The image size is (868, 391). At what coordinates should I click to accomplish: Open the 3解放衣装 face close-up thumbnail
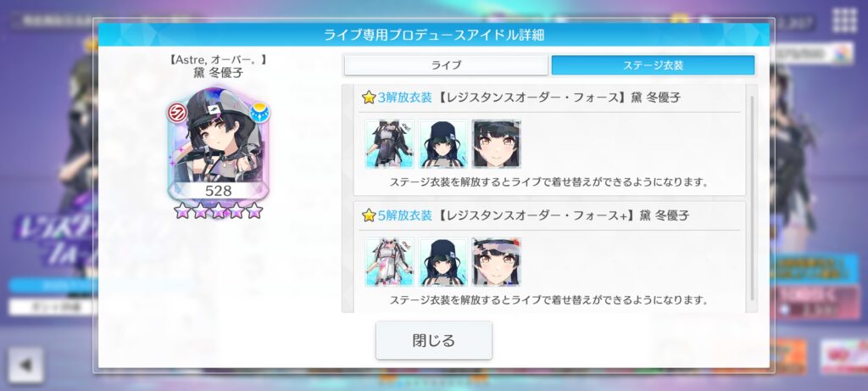(497, 143)
